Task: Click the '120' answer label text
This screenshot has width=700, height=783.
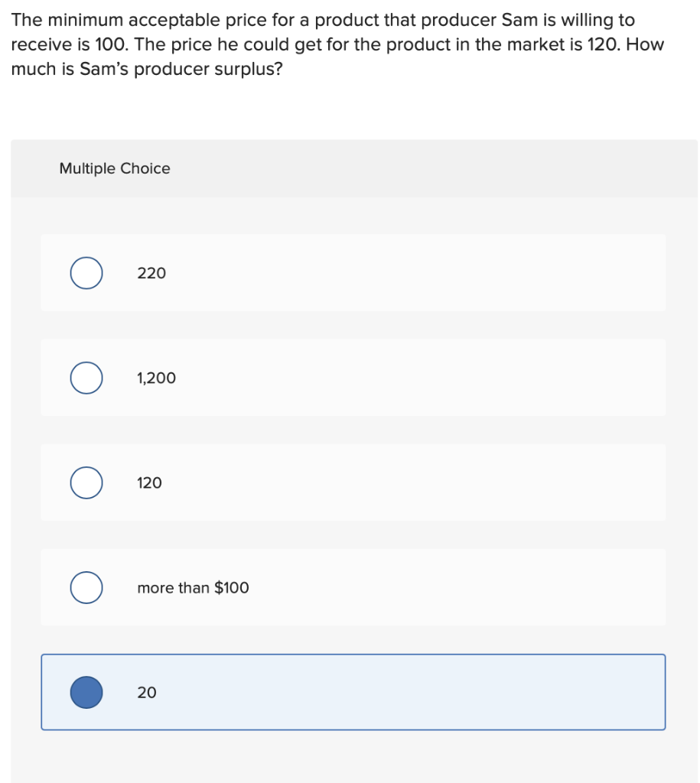Action: pos(149,483)
